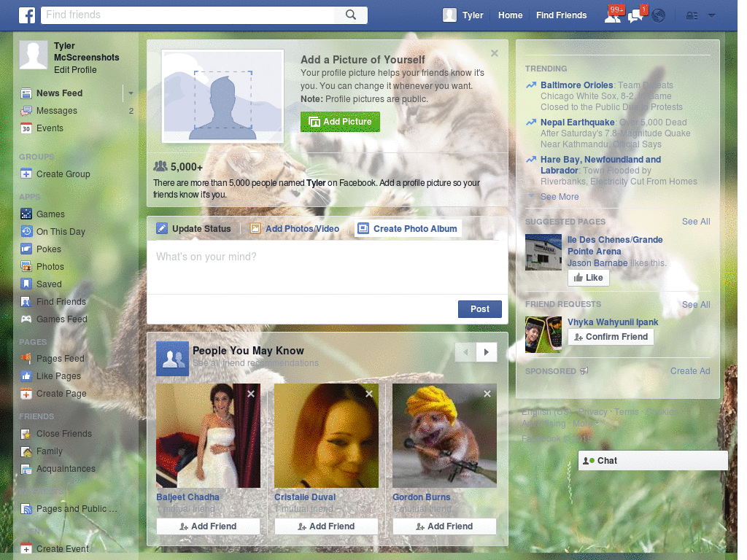Click Pages and Public feed icon
The height and width of the screenshot is (560, 747).
26,509
